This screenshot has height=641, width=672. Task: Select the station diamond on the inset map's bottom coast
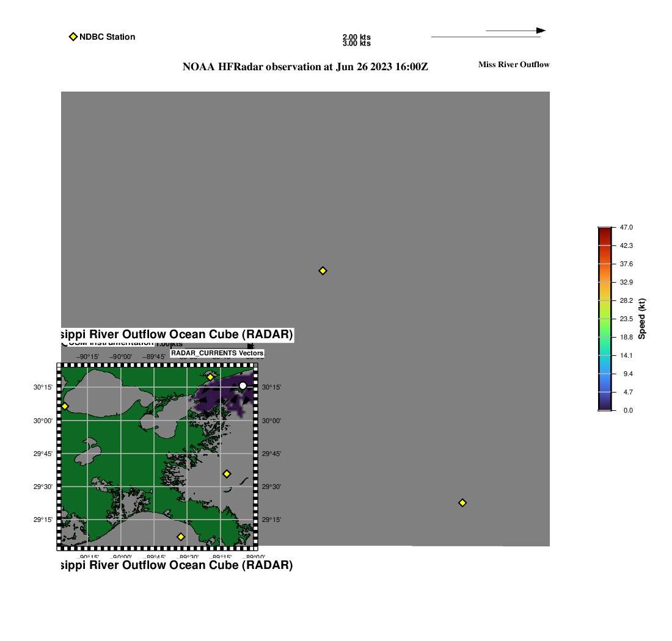click(181, 537)
